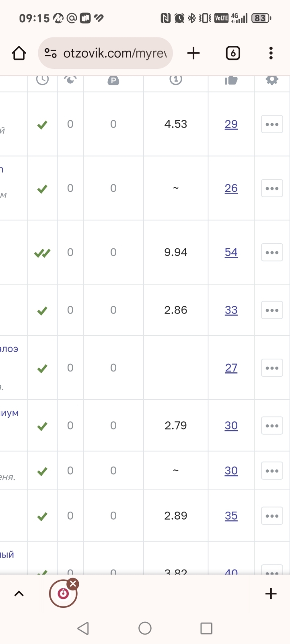Click the ruble coin column header icon
290x644 pixels.
[113, 80]
